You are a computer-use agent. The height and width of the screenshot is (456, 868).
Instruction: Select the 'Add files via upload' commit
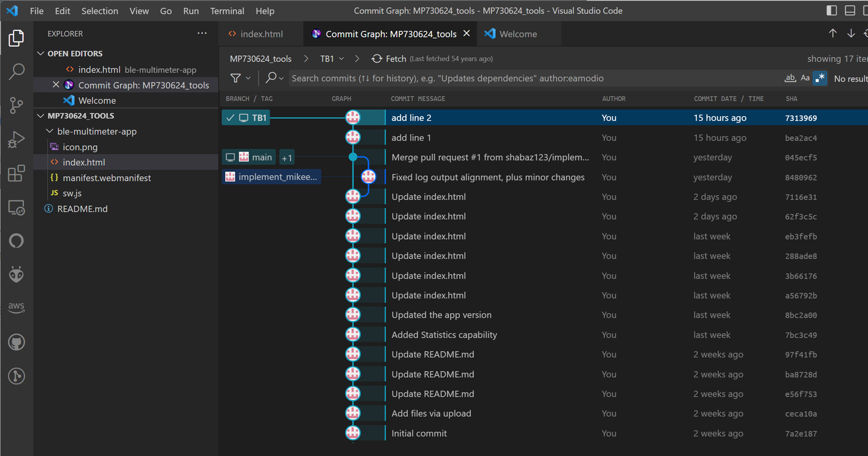pos(545,414)
